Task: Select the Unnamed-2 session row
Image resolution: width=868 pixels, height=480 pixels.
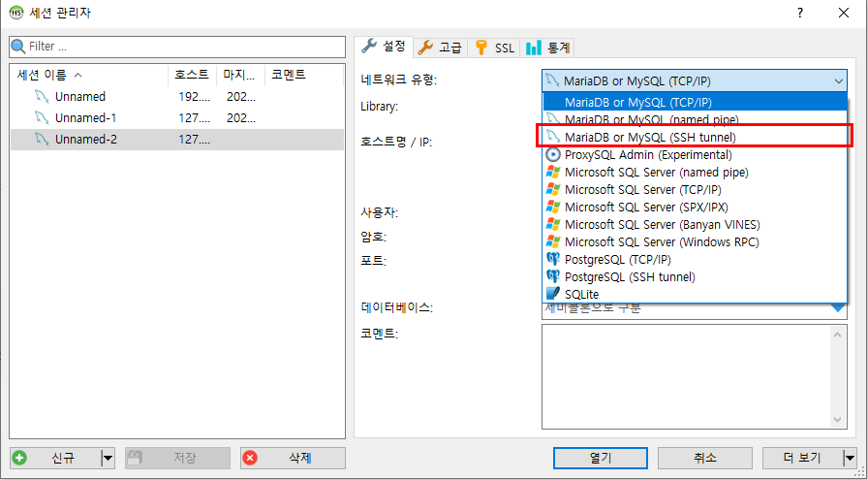Action: (x=177, y=140)
